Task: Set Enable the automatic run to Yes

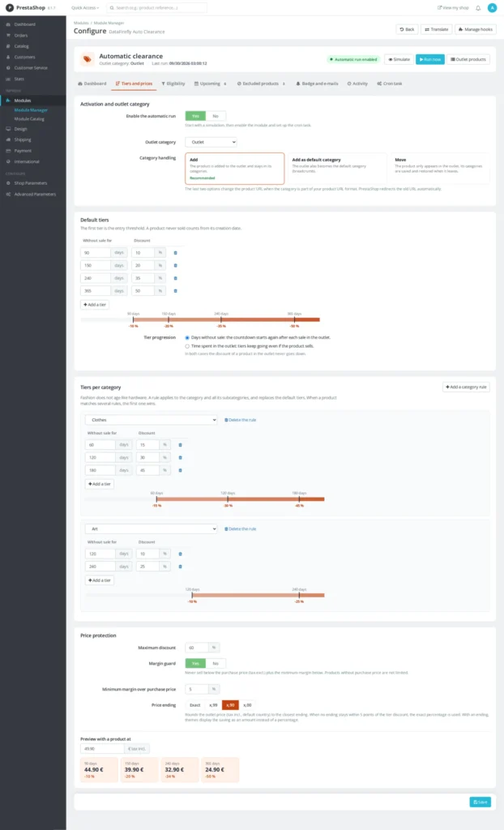Action: [x=195, y=116]
